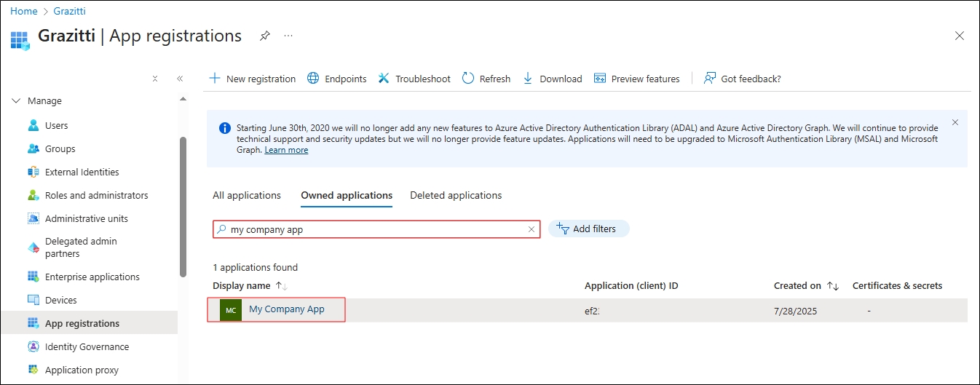The width and height of the screenshot is (980, 385).
Task: Open Enterprise applications in sidebar
Action: [92, 277]
